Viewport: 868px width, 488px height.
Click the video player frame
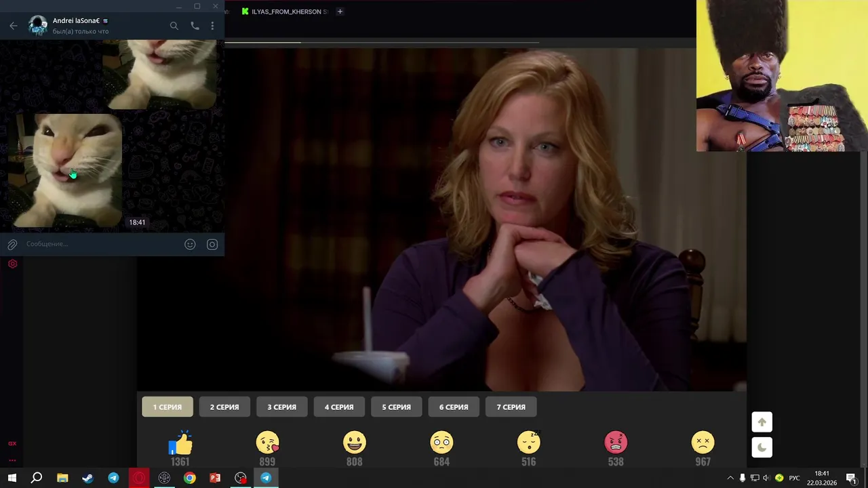click(441, 220)
